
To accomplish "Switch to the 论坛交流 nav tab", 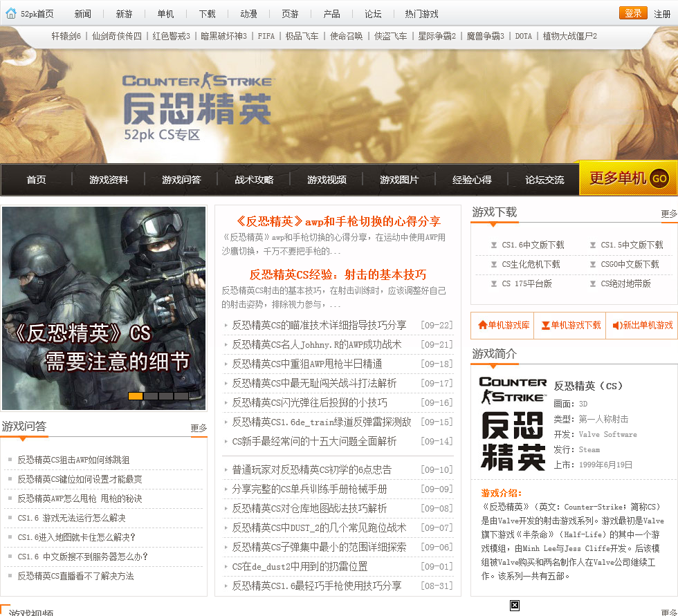I will coord(545,180).
